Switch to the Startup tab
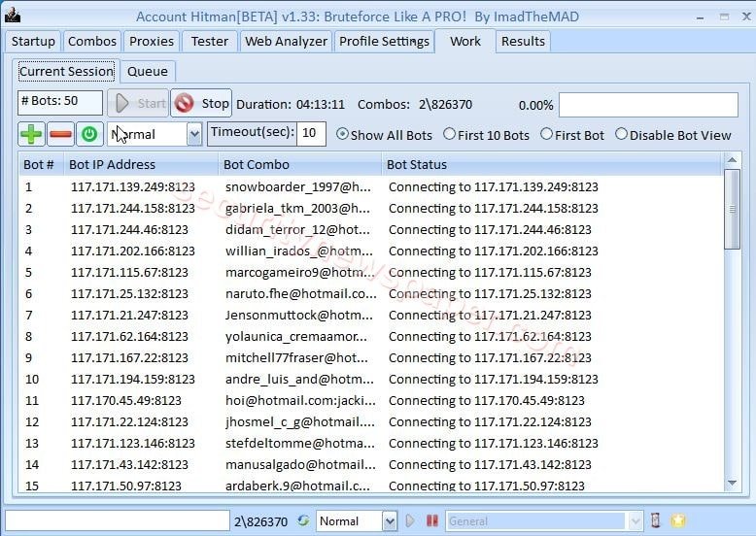The height and width of the screenshot is (536, 756). 33,42
